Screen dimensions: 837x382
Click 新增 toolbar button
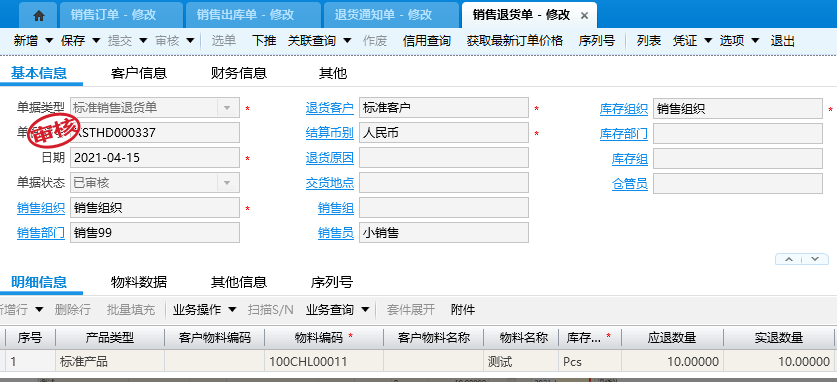pos(26,41)
